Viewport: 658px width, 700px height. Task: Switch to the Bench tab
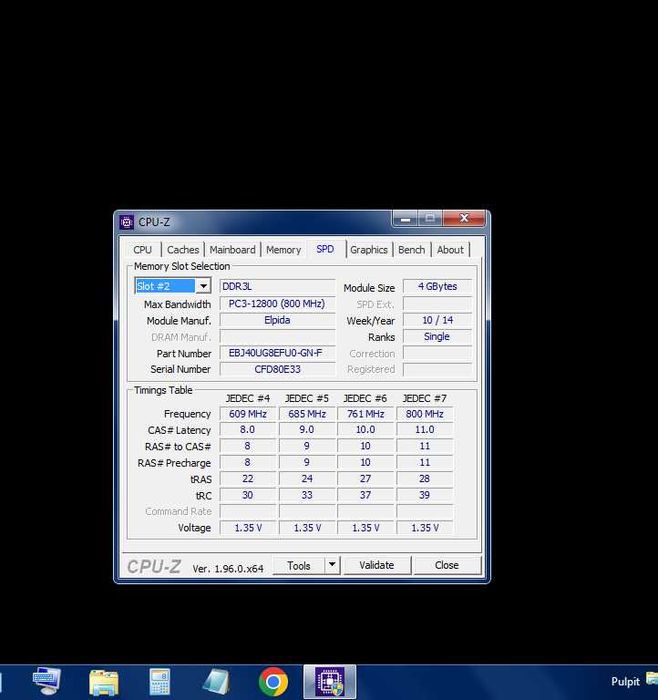(x=411, y=250)
